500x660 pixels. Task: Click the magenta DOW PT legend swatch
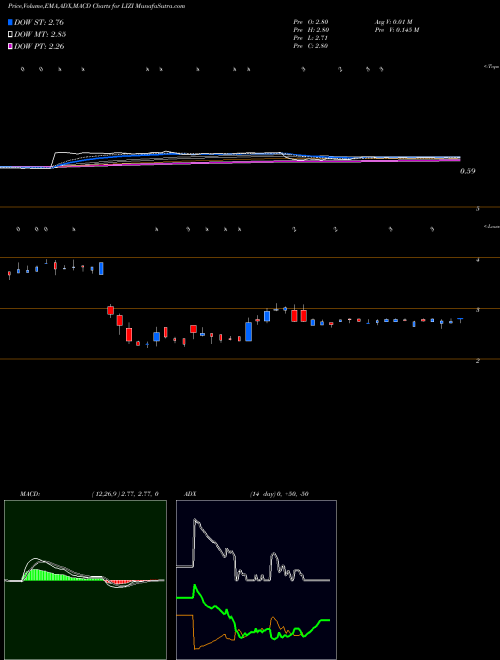click(11, 47)
